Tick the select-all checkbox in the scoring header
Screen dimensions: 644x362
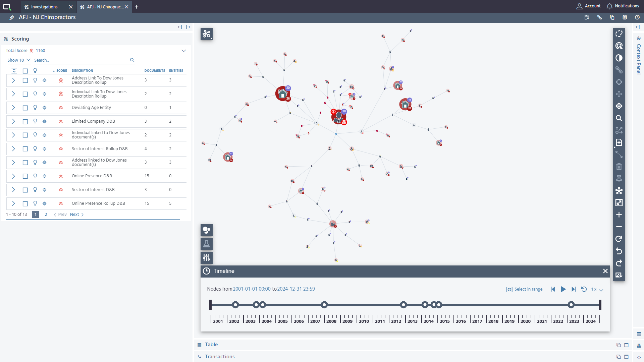click(25, 70)
